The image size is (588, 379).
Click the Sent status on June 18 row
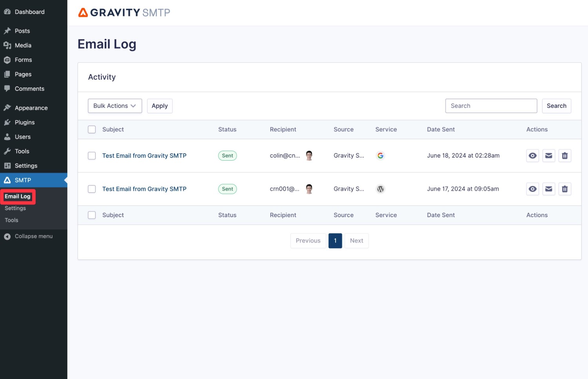click(227, 156)
